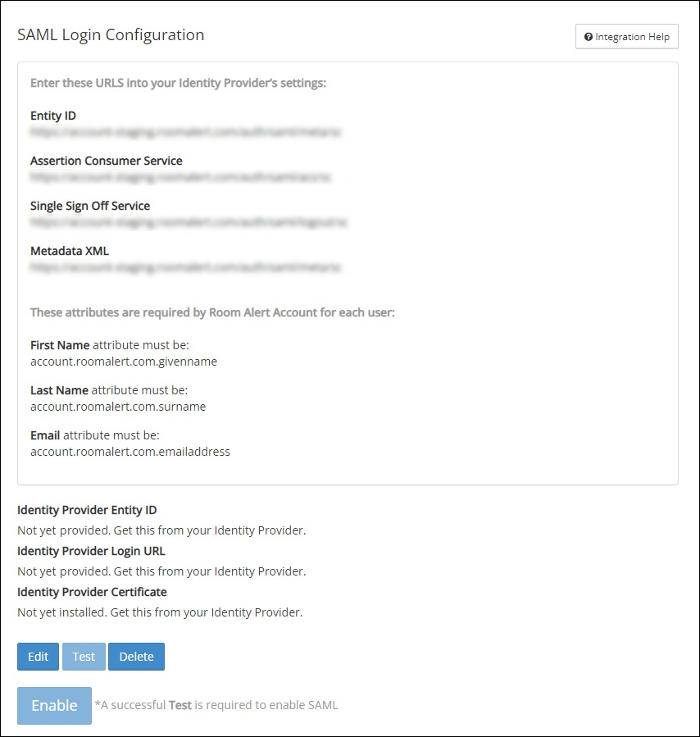The width and height of the screenshot is (700, 737).
Task: Select the account.roomalert.com.surname attribute value
Action: point(118,407)
